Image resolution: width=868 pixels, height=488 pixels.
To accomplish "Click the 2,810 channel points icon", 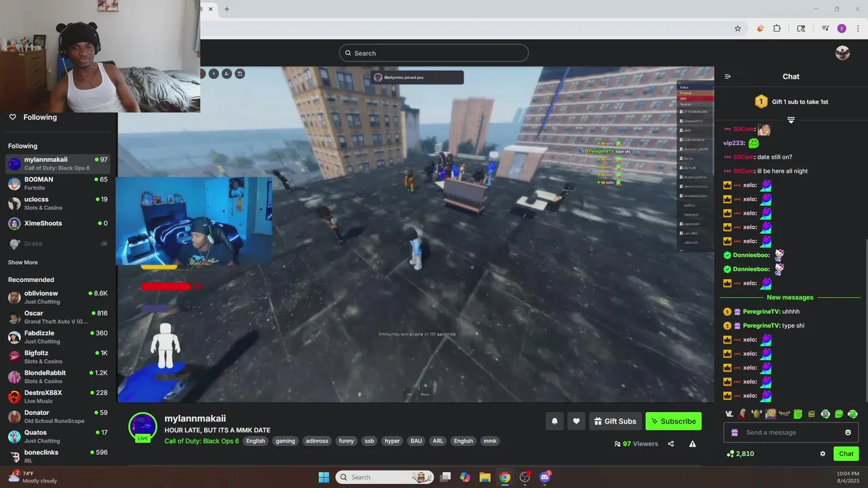I will (730, 453).
